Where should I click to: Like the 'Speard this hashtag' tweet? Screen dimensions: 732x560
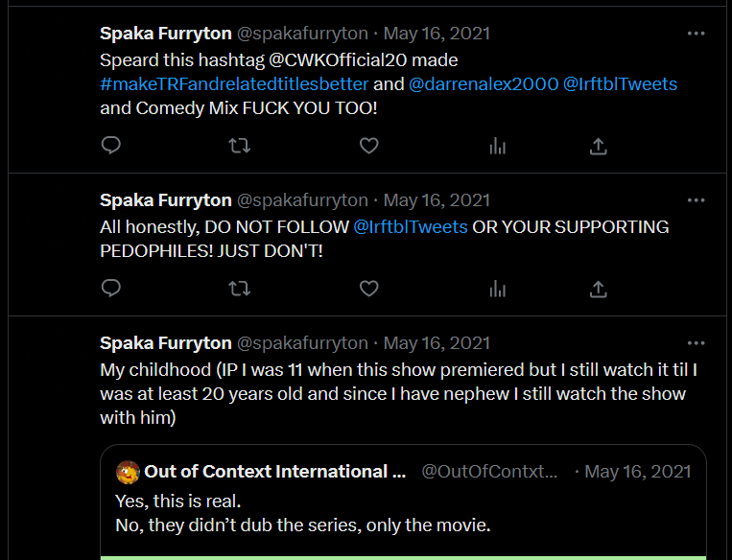tap(368, 146)
